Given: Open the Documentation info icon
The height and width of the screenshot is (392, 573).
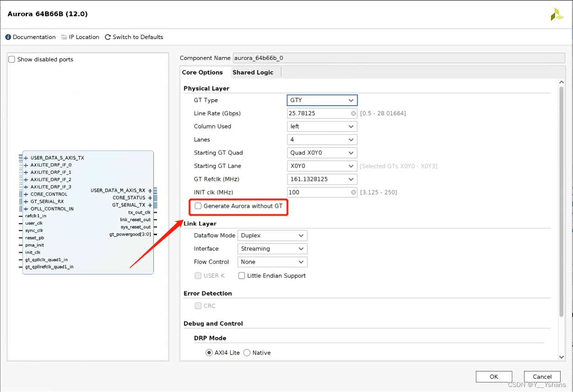Looking at the screenshot, I should coord(8,37).
